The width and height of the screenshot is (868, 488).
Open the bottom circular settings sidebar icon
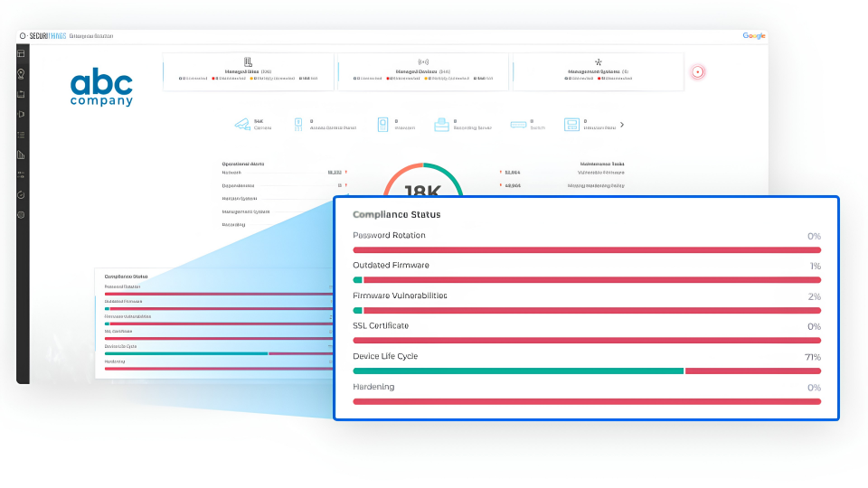point(21,215)
